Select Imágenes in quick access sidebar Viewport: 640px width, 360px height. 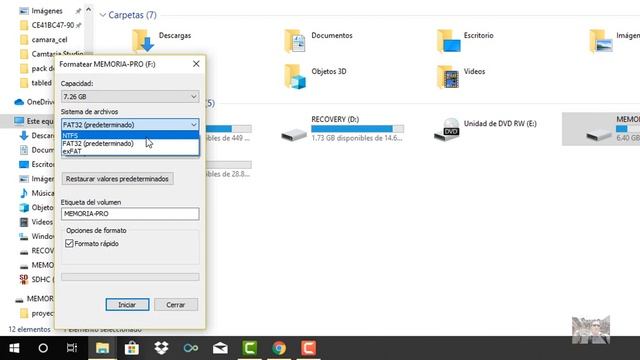point(47,11)
